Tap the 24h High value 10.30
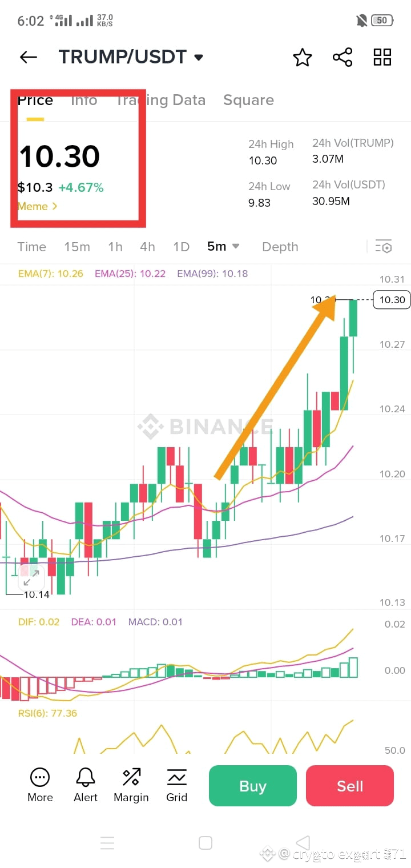This screenshot has width=411, height=868. pos(263,160)
